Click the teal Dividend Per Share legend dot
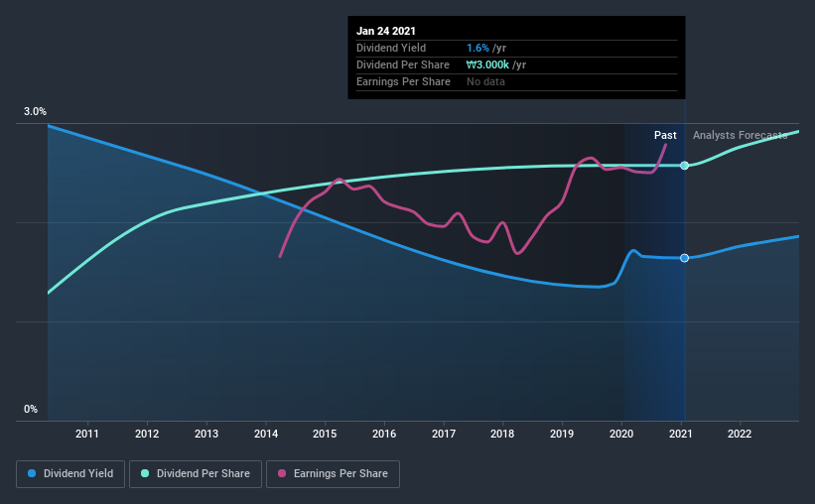Image resolution: width=815 pixels, height=504 pixels. [x=145, y=473]
